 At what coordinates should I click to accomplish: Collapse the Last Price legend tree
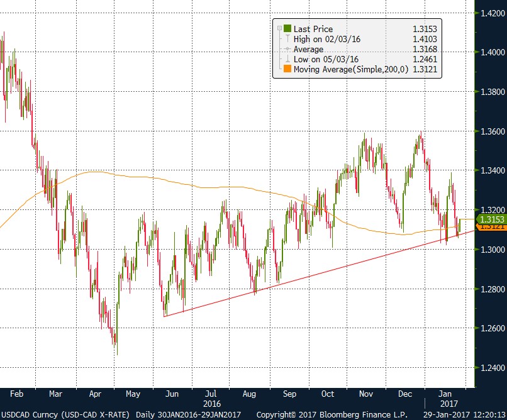coord(278,29)
